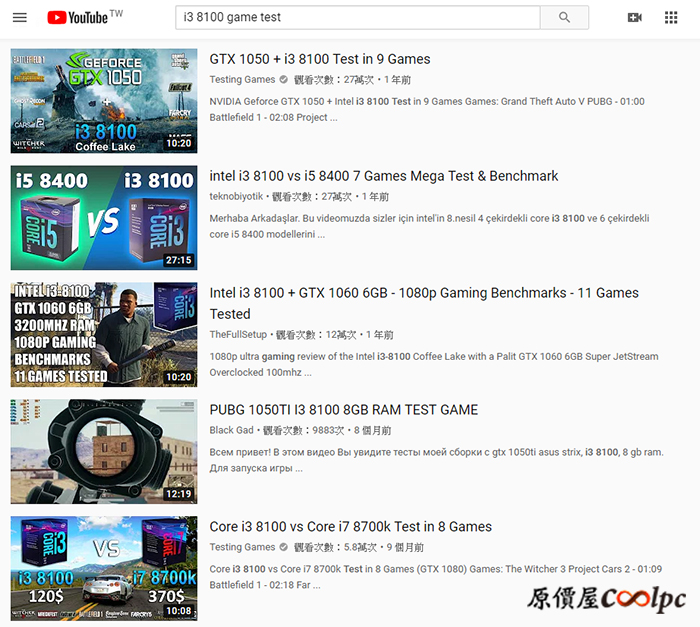Image resolution: width=700 pixels, height=627 pixels.
Task: Open title intel i3 8100 vs i5 8400 Mega Test
Action: [383, 176]
